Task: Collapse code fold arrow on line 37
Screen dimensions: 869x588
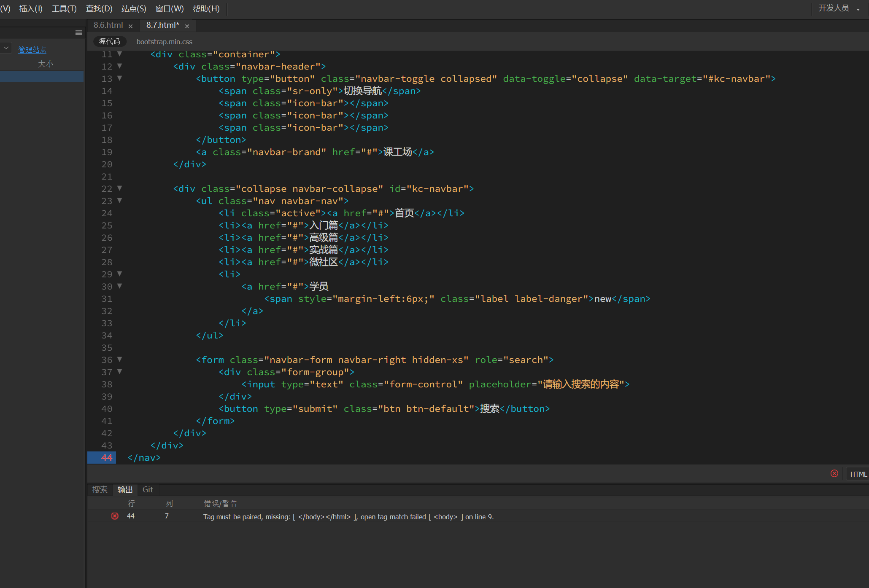Action: pos(120,372)
